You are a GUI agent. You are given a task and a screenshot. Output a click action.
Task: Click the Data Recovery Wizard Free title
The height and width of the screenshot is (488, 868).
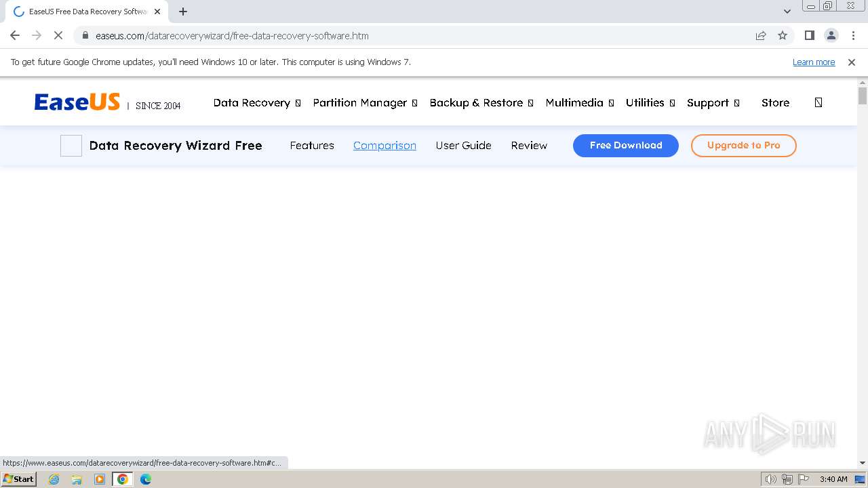point(176,146)
